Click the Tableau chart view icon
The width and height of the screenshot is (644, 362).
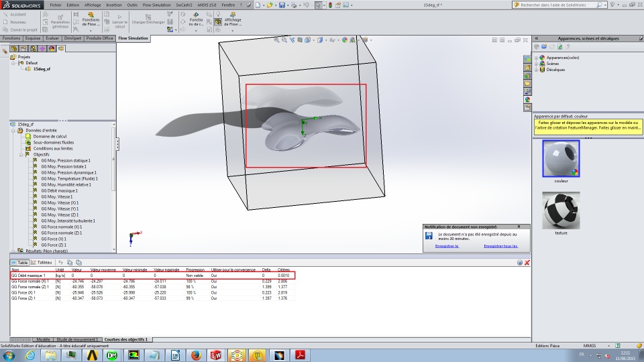(42, 262)
